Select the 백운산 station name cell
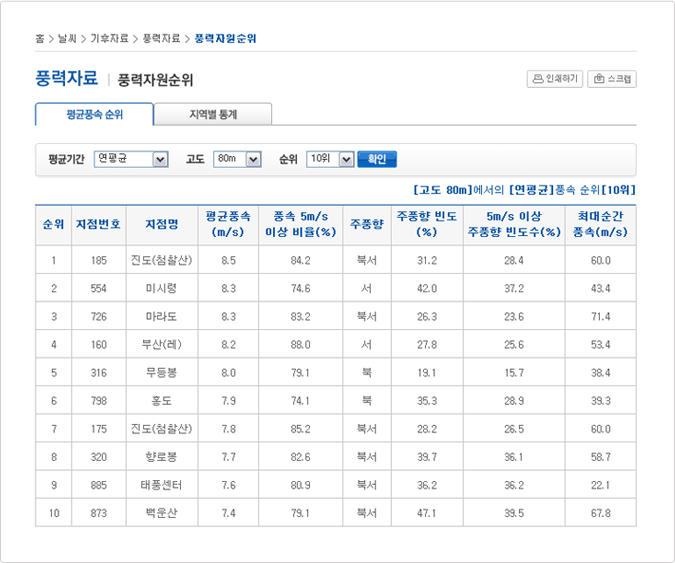The width and height of the screenshot is (675, 563). (x=161, y=512)
